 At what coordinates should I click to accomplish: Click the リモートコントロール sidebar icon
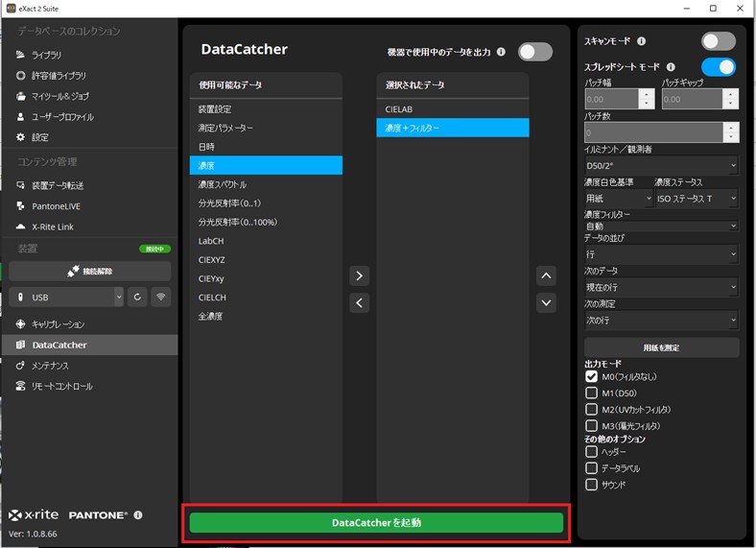21,386
